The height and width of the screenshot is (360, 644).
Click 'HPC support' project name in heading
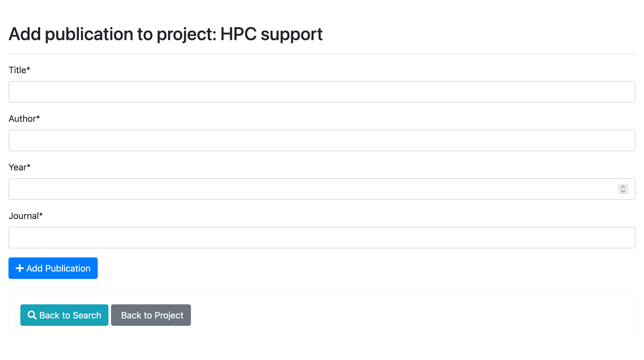271,34
